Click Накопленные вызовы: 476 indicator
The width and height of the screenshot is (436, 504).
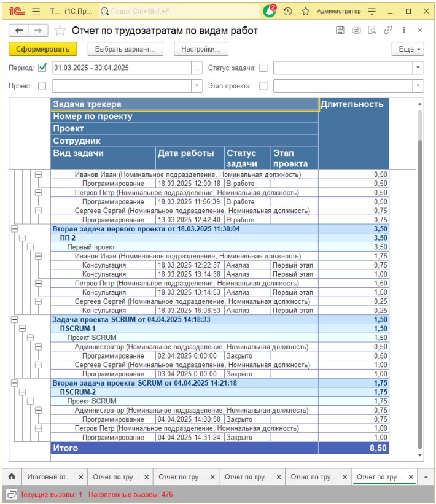pyautogui.click(x=131, y=494)
